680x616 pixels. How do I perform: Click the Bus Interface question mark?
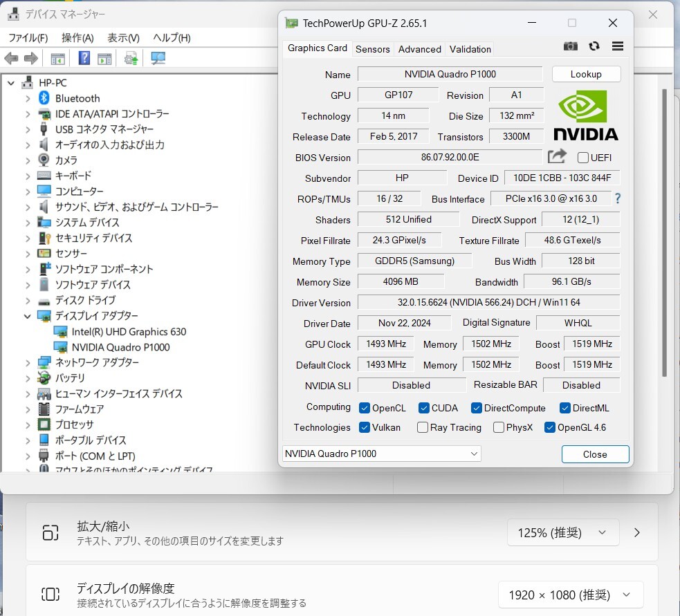pos(618,198)
